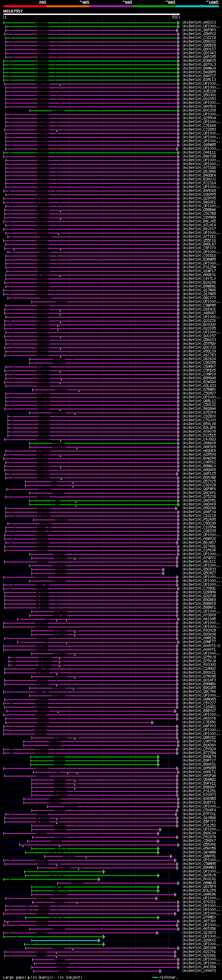Open the UniRef100_Q86FX4 label
The height and width of the screenshot is (980, 222).
pyautogui.click(x=199, y=512)
